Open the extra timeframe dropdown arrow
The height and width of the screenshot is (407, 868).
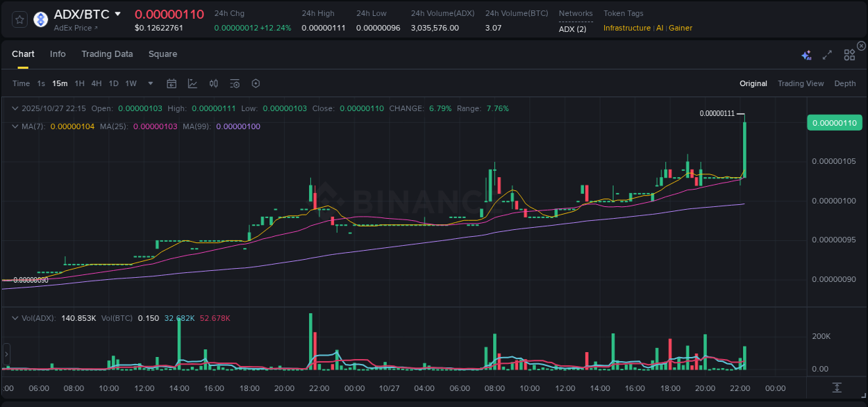[149, 83]
